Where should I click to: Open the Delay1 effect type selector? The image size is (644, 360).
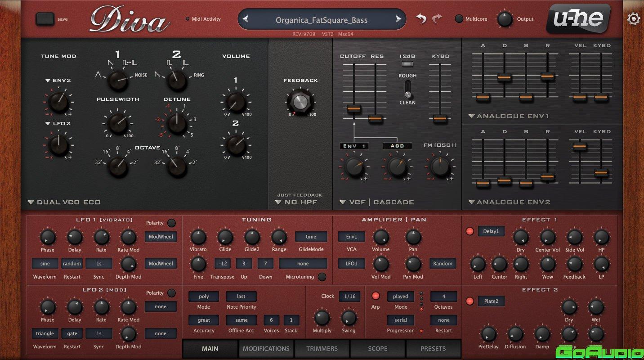pyautogui.click(x=491, y=231)
